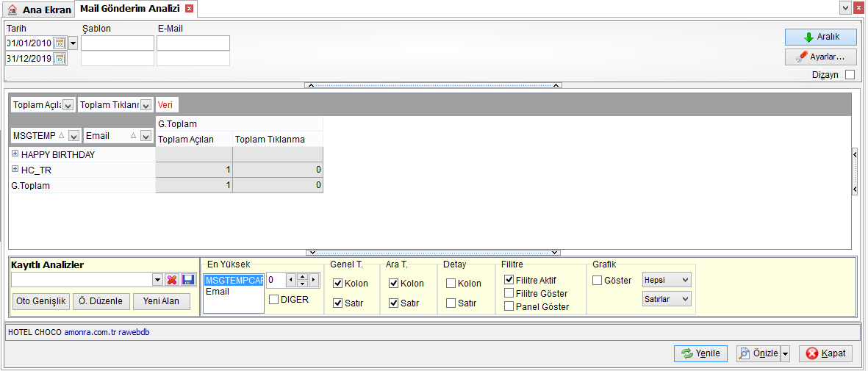The width and height of the screenshot is (868, 371).
Task: Open calendar for start date 01/01/2010
Action: pyautogui.click(x=60, y=43)
